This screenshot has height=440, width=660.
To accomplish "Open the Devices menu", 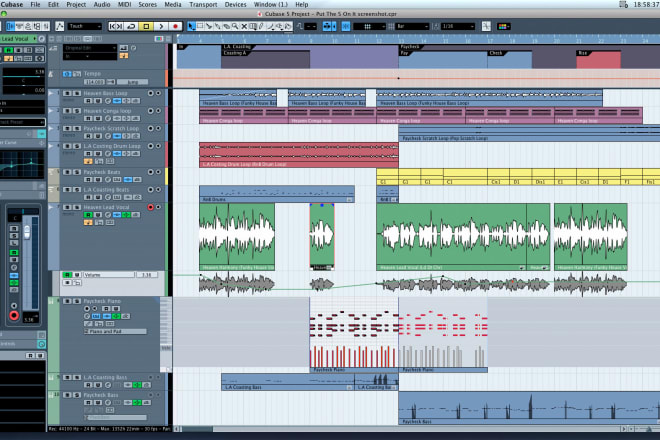I will (236, 4).
